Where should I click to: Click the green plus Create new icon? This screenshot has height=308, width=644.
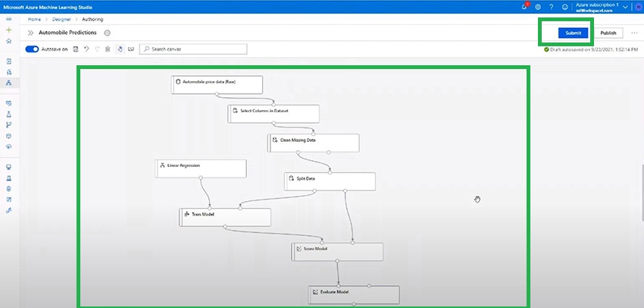pos(8,30)
